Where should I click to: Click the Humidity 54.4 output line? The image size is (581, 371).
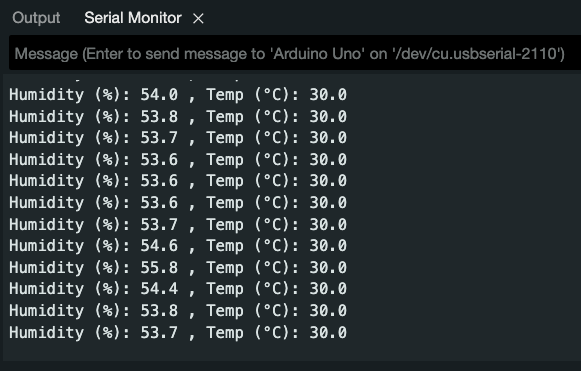(x=178, y=289)
